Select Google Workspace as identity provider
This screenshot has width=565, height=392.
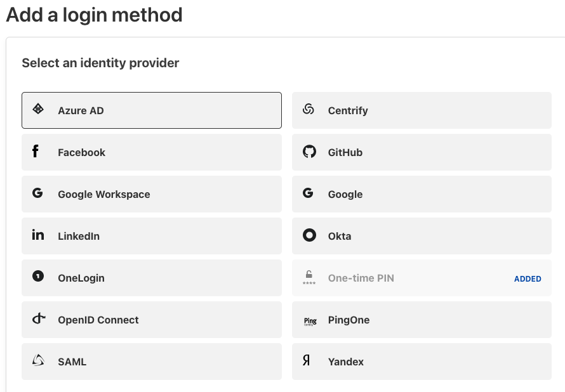151,194
